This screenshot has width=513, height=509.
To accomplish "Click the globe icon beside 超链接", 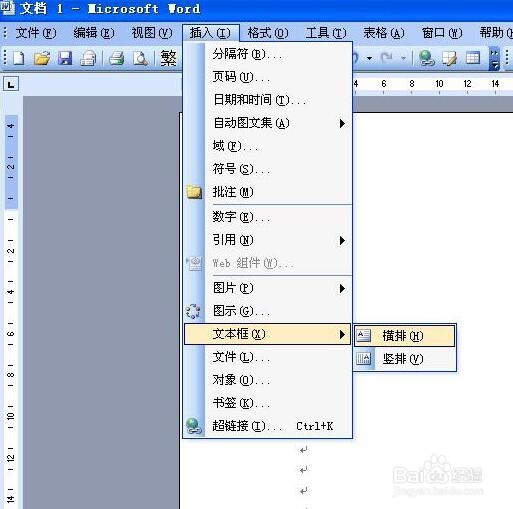I will 194,426.
